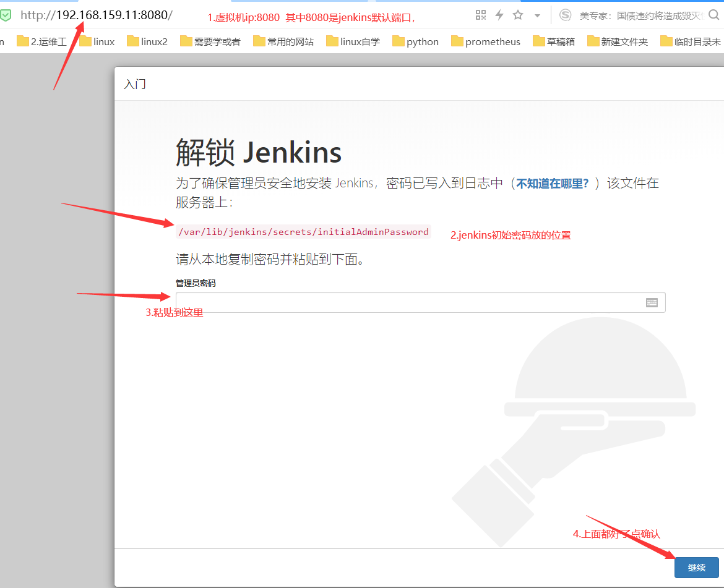Image resolution: width=724 pixels, height=588 pixels.
Task: Open the 常用的网站 bookmark folder
Action: (283, 41)
